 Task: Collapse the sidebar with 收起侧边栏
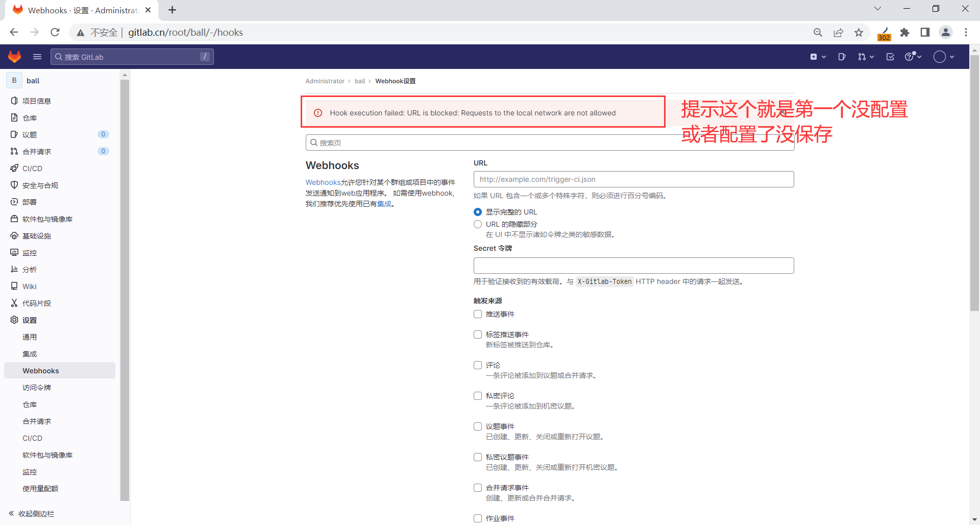click(32, 514)
